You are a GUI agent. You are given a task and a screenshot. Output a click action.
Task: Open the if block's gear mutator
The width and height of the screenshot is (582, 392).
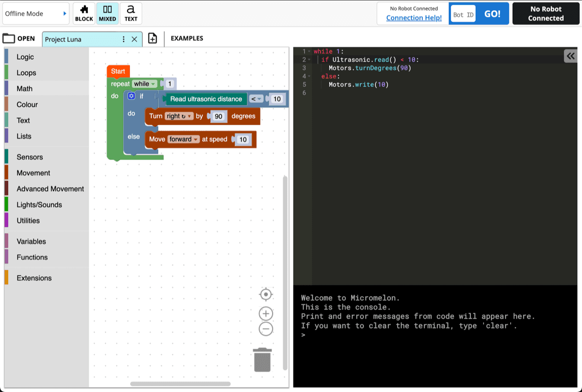click(131, 96)
